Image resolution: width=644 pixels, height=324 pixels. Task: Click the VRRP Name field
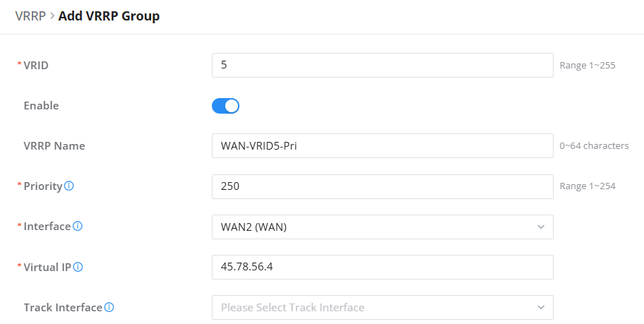point(383,146)
